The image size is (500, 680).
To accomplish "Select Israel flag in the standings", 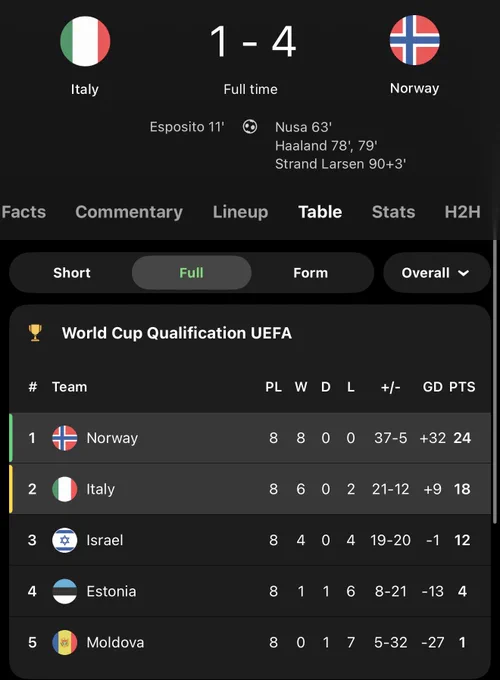I will (x=65, y=540).
